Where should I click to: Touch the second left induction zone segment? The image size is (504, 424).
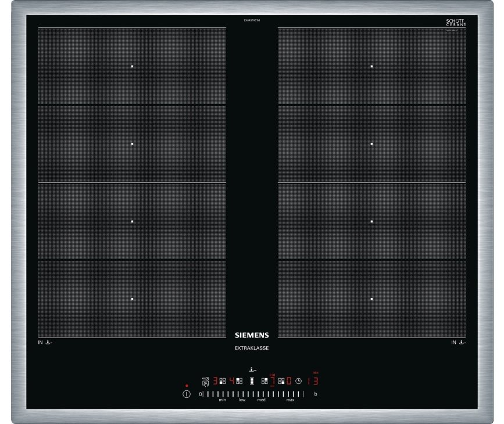pos(132,144)
